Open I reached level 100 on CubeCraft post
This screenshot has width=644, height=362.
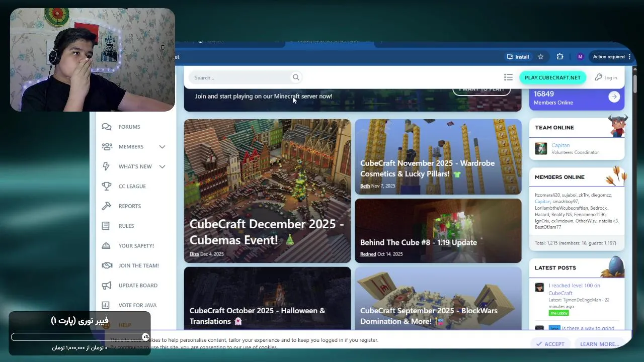point(574,289)
